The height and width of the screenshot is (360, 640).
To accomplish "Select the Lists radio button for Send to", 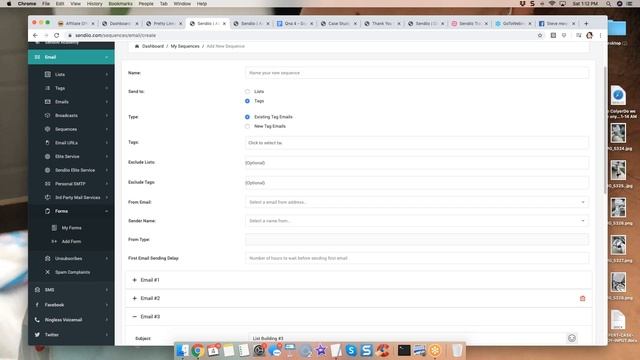I will 247,91.
